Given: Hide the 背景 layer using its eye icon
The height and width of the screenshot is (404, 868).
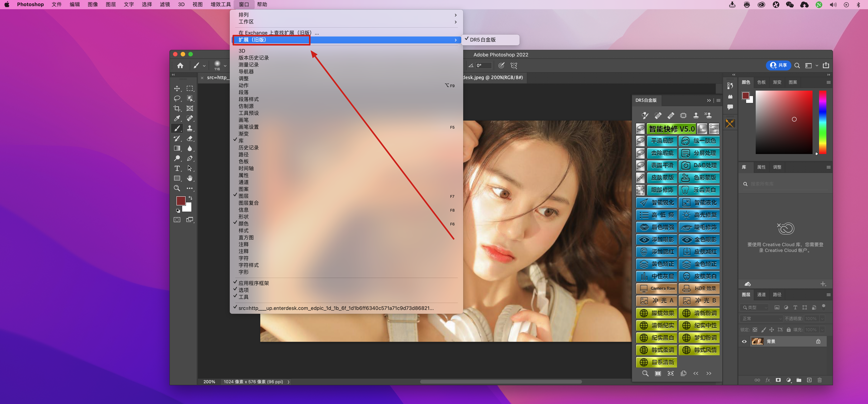Looking at the screenshot, I should [x=744, y=341].
